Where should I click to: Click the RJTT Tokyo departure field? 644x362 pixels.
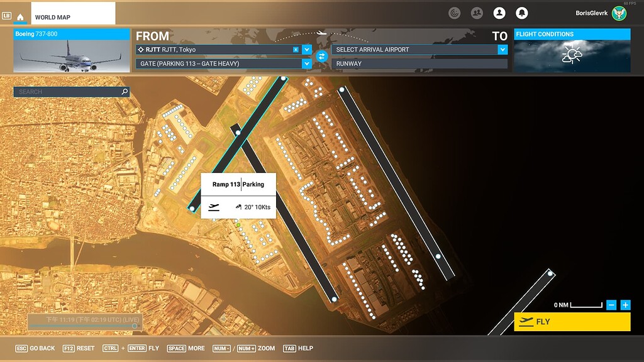223,50
